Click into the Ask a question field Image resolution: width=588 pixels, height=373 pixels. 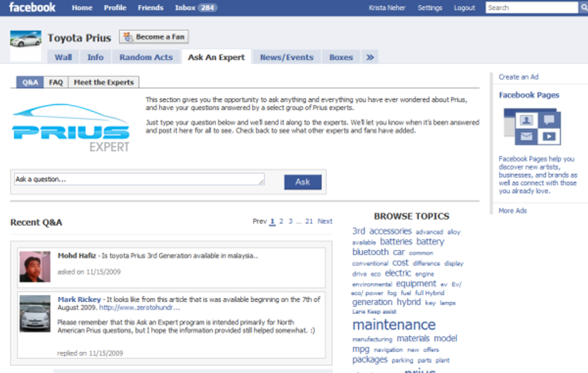pos(139,179)
